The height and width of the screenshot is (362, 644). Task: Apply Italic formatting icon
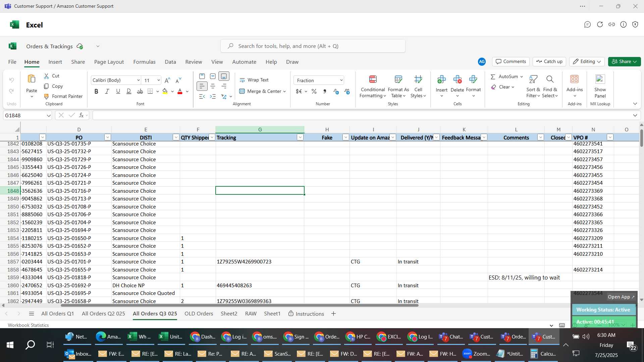click(x=107, y=91)
